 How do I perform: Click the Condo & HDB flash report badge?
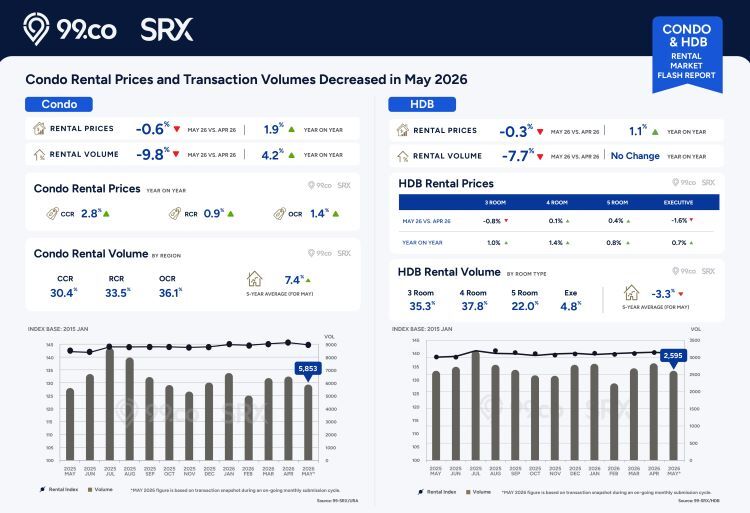click(687, 54)
